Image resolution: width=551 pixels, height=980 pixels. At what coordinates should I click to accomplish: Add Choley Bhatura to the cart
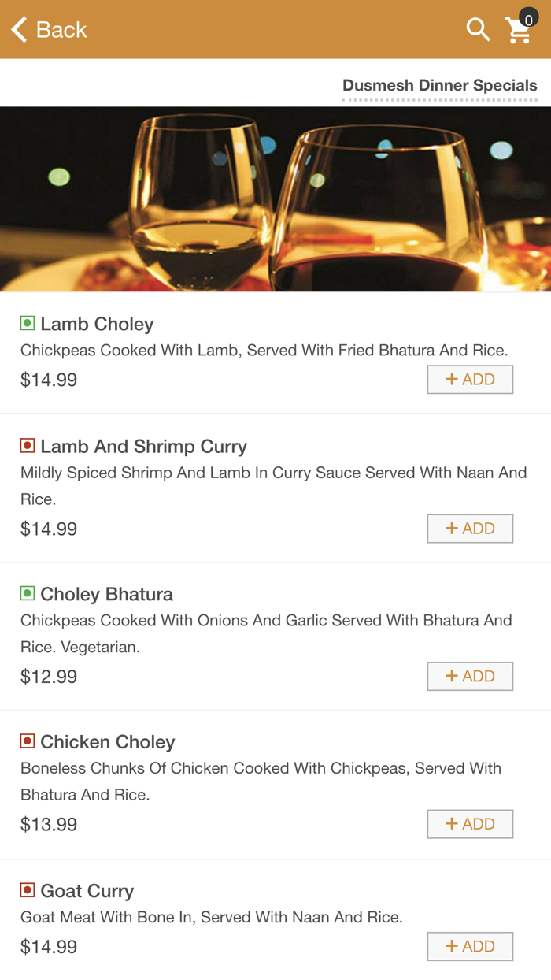coord(470,676)
